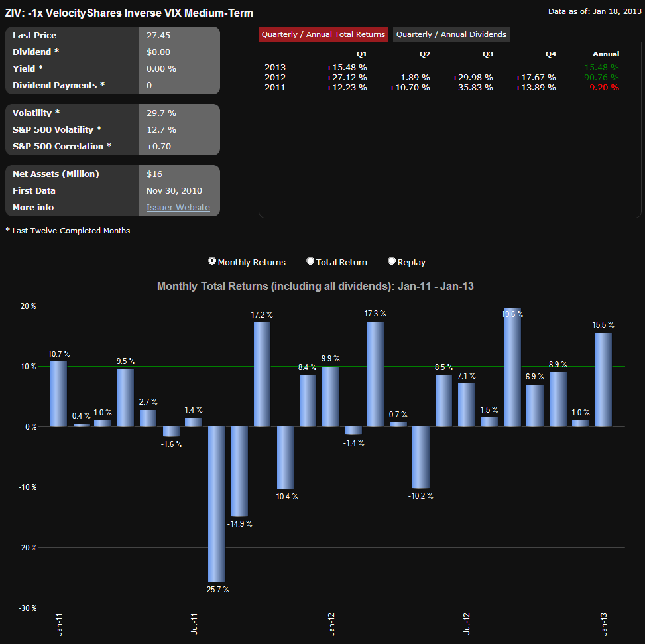Click the 17.3 % bar on chart
Image resolution: width=645 pixels, height=644 pixels.
(375, 374)
